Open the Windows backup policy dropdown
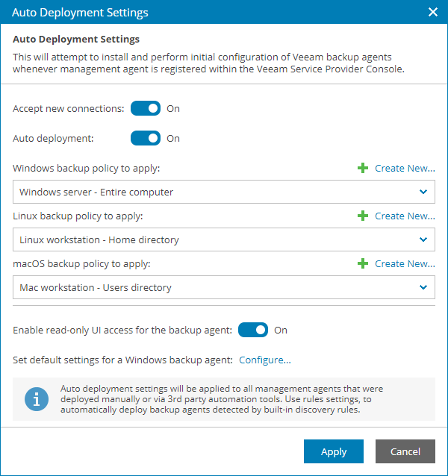448x476 pixels. click(x=224, y=192)
